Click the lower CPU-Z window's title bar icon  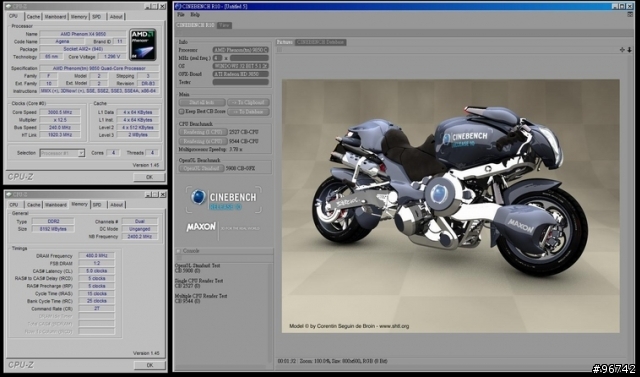[x=9, y=195]
